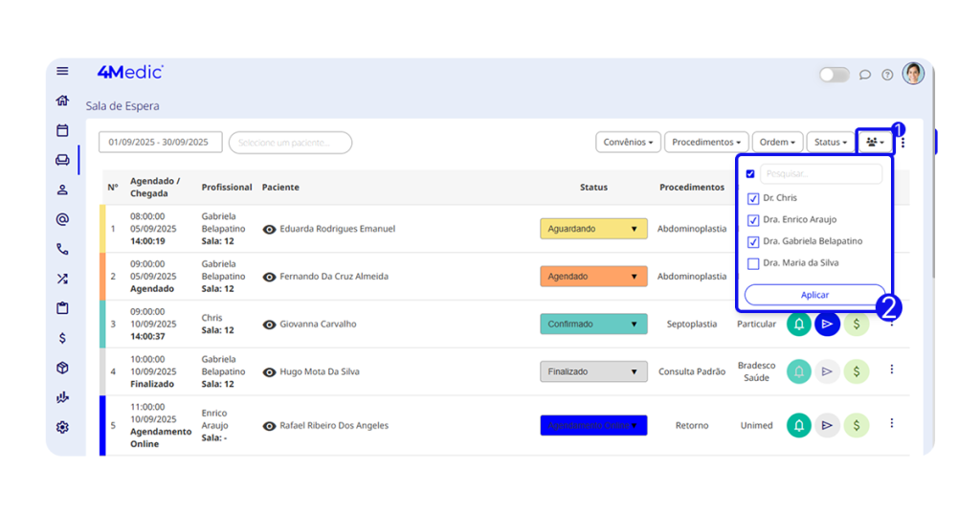
Task: Open the calendar icon in sidebar
Action: tap(62, 130)
